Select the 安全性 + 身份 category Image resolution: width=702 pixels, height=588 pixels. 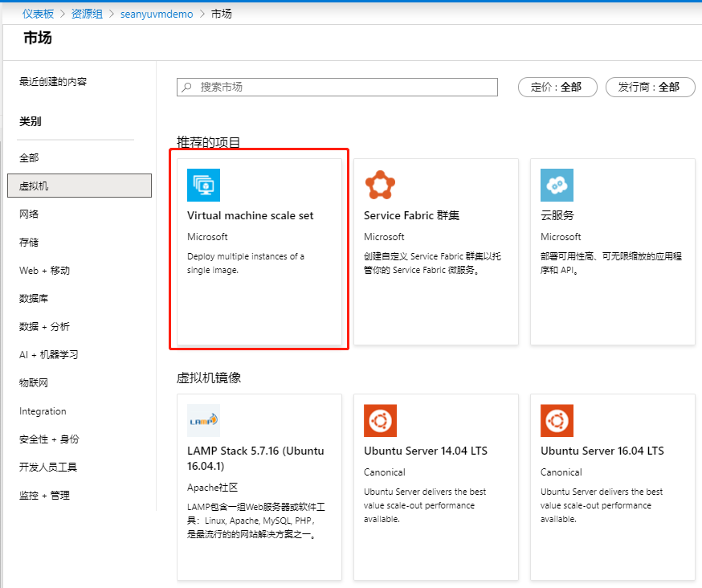49,439
